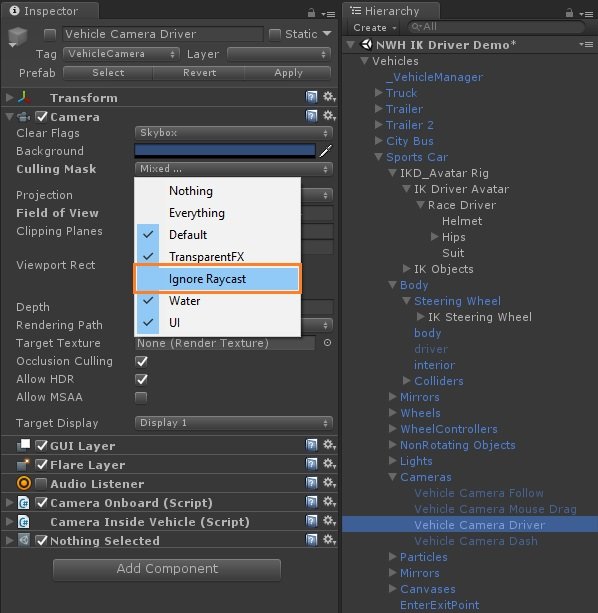Uncheck Allow HDR

click(x=141, y=379)
